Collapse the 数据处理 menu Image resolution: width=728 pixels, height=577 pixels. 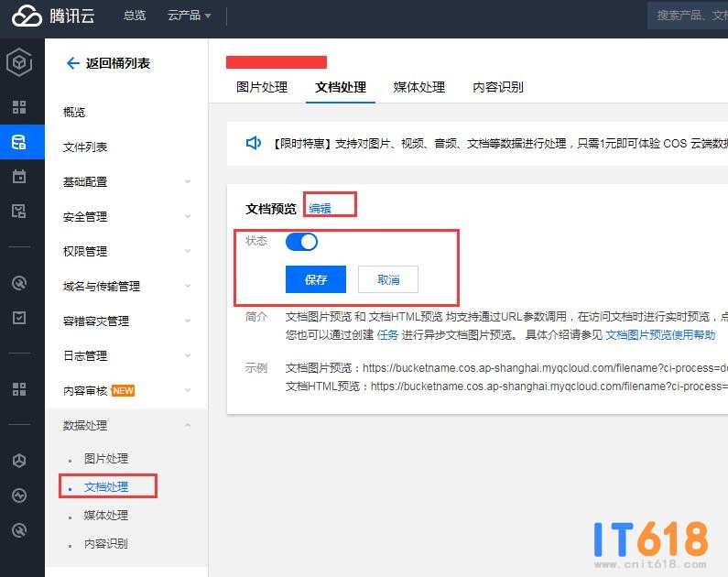pos(126,425)
